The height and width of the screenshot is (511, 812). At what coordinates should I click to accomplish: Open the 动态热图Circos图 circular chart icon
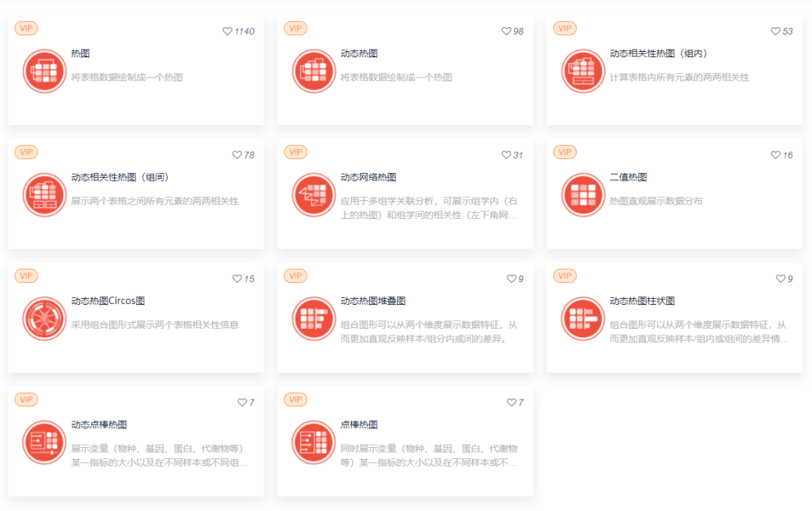44,318
